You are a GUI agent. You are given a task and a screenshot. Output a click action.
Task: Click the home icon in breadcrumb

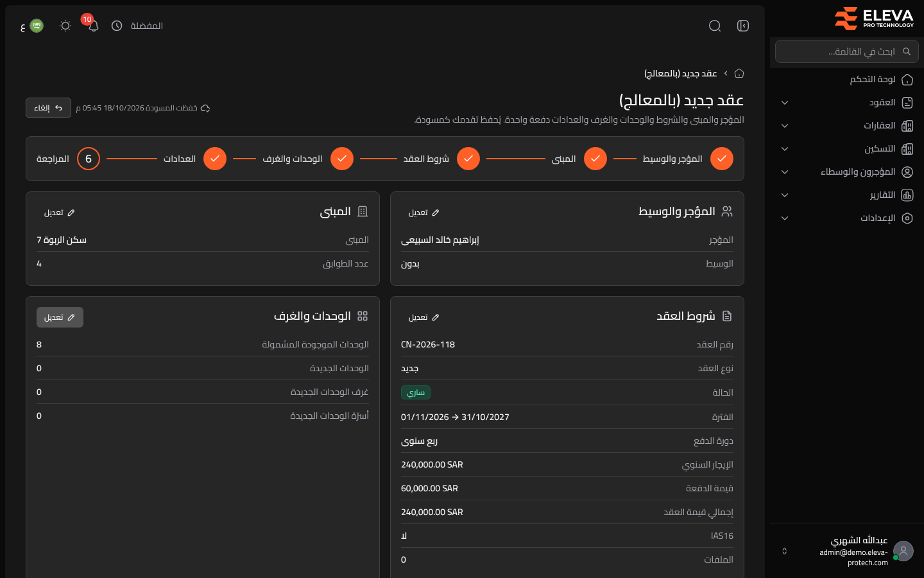click(x=739, y=73)
